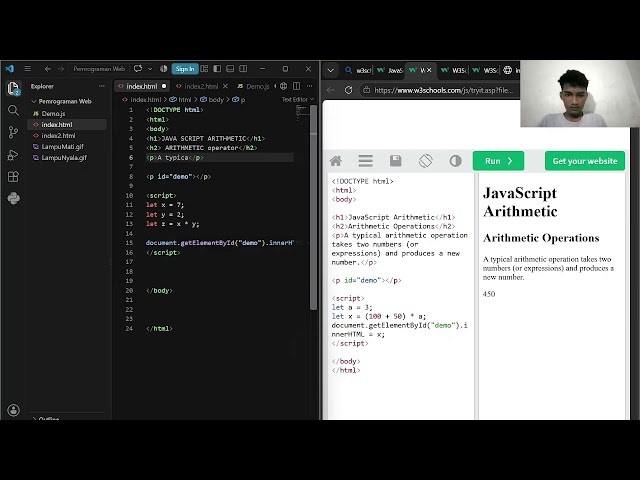This screenshot has height=480, width=640.
Task: Click the site lock icon in address bar
Action: [367, 90]
